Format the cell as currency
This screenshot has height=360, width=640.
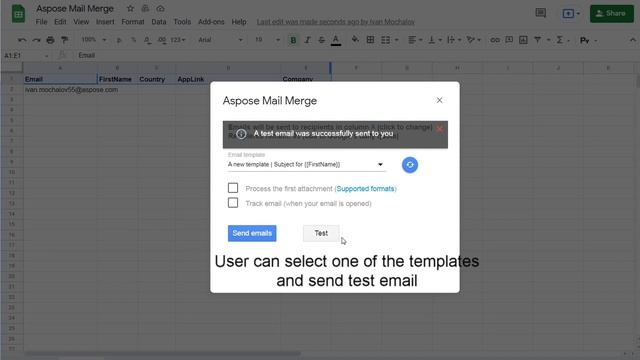119,40
